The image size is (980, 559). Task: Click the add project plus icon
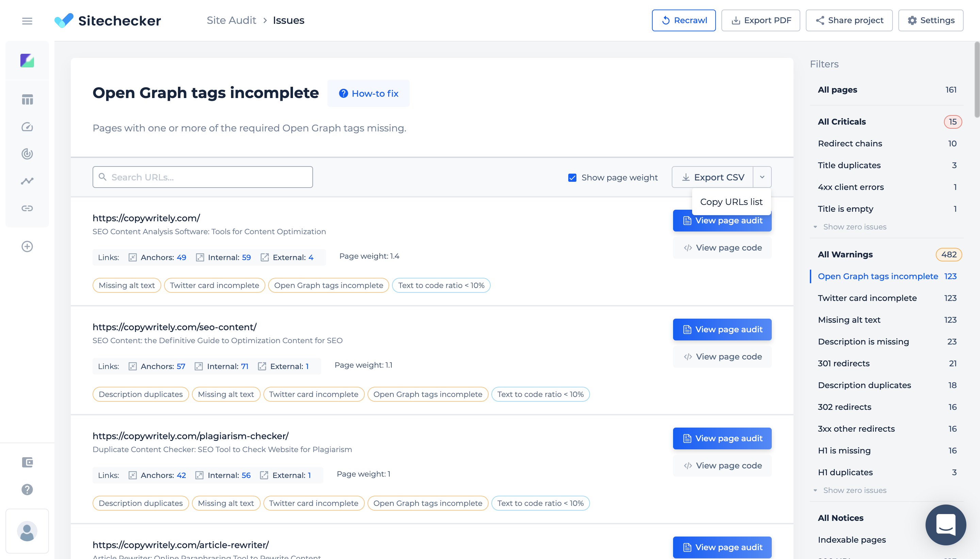point(27,246)
